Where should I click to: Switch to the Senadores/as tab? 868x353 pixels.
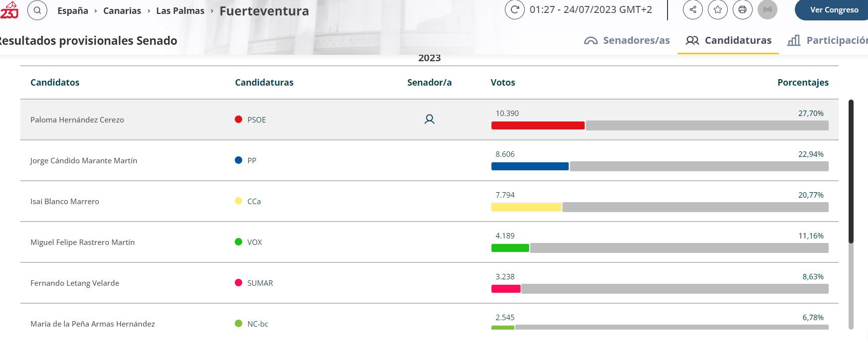pos(627,40)
